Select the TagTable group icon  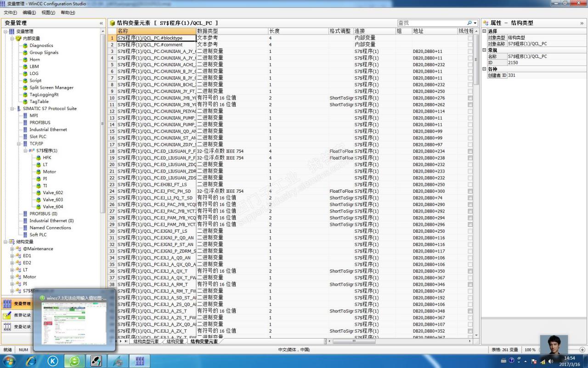pos(25,102)
